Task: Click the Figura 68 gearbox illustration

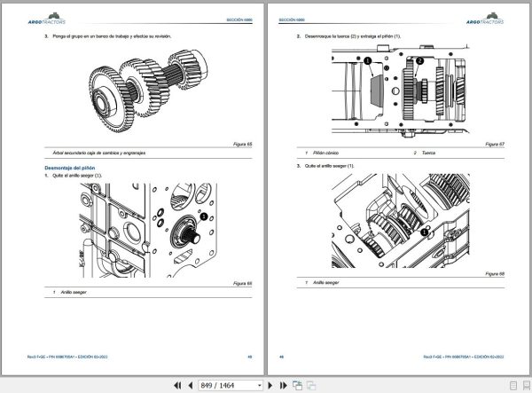Action: click(401, 221)
